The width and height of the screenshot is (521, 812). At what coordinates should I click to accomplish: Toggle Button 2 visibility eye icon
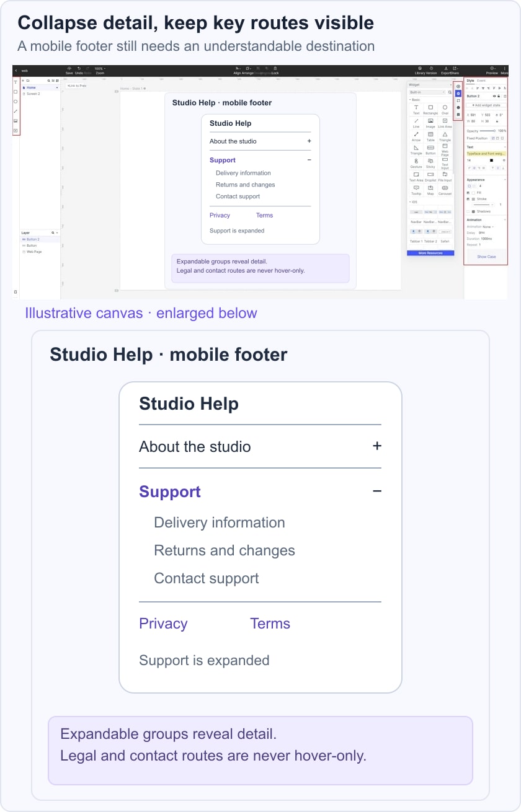coord(494,96)
